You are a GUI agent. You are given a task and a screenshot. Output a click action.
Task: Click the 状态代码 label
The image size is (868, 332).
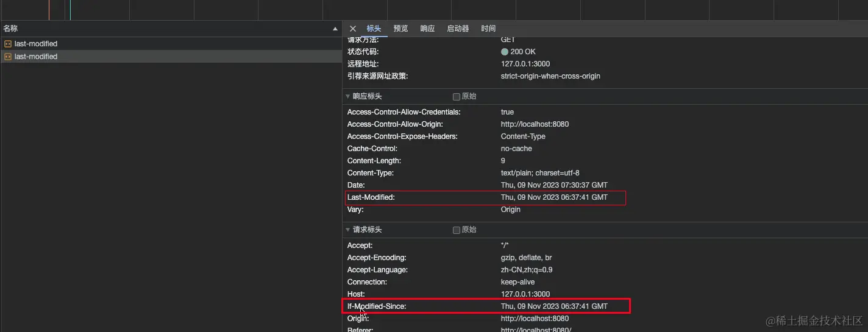(x=363, y=52)
